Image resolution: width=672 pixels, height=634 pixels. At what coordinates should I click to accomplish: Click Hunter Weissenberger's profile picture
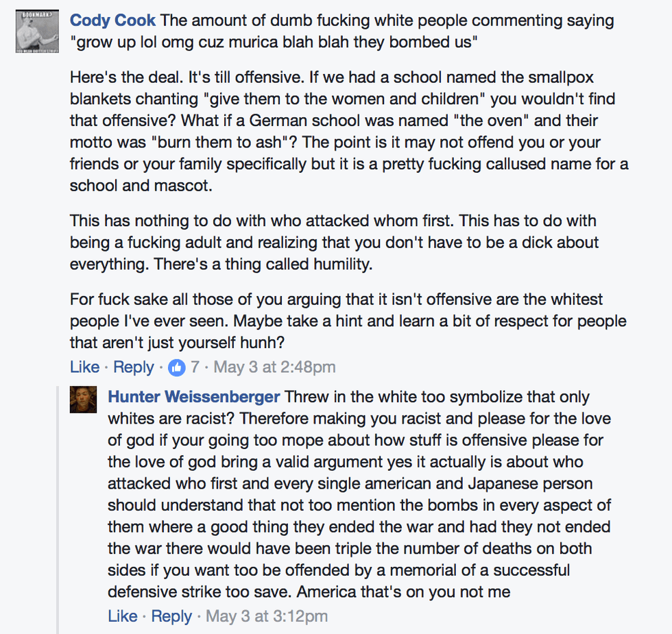(x=83, y=400)
